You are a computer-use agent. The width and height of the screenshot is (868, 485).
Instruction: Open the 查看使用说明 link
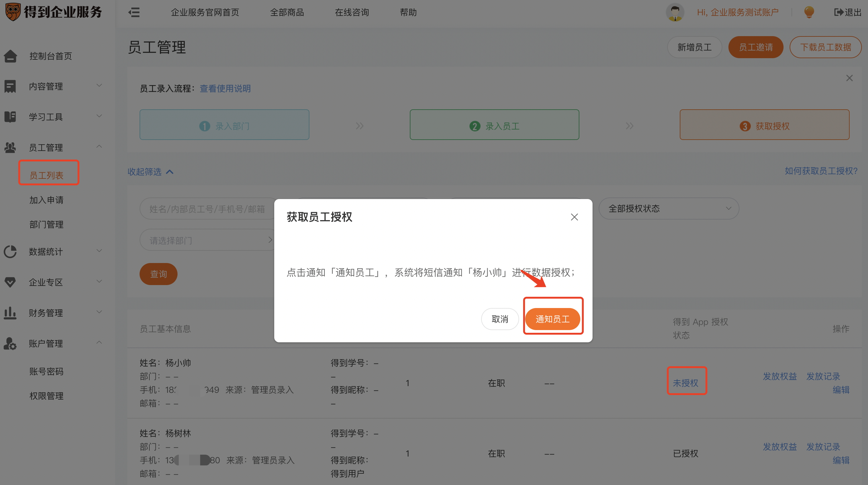point(225,88)
